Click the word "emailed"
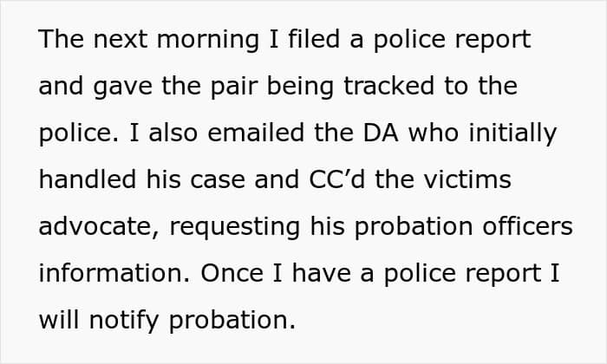The image size is (607, 364). coord(268,133)
